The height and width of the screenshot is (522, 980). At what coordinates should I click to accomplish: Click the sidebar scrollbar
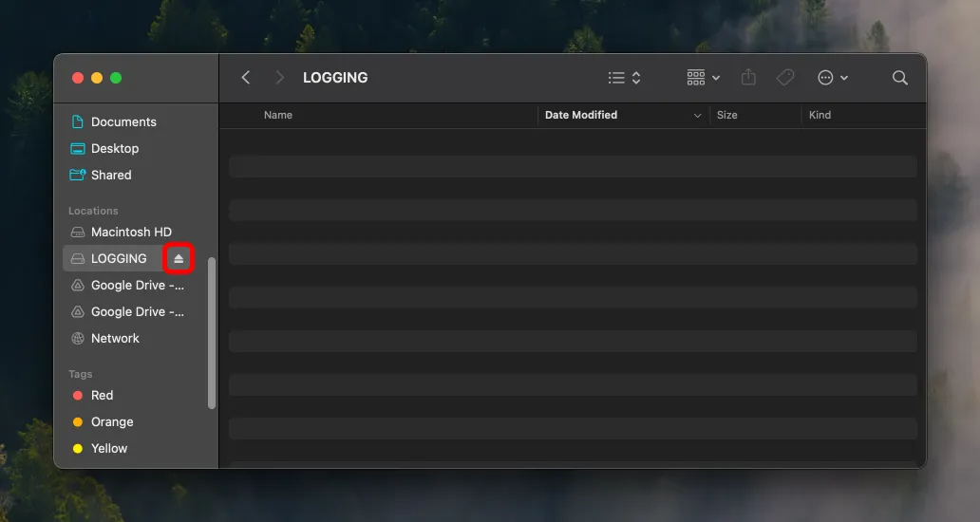[x=211, y=333]
